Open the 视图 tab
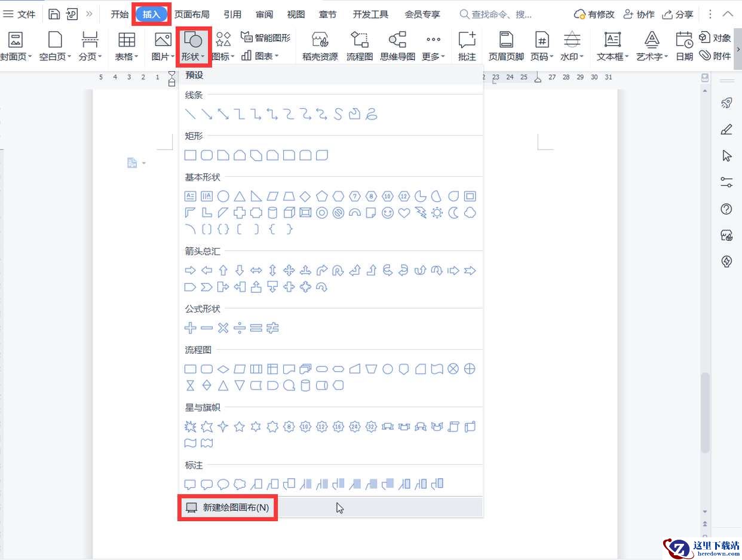This screenshot has width=742, height=560. coord(296,14)
